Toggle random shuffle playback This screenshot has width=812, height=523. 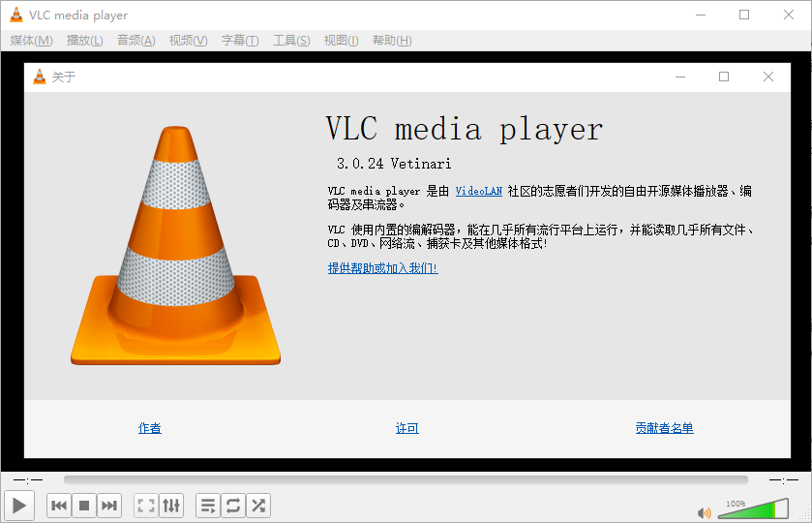[x=258, y=506]
